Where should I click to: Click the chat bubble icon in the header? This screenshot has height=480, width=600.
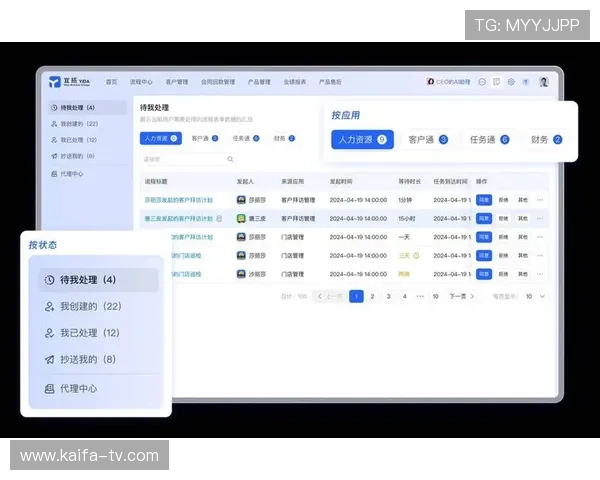tap(482, 82)
